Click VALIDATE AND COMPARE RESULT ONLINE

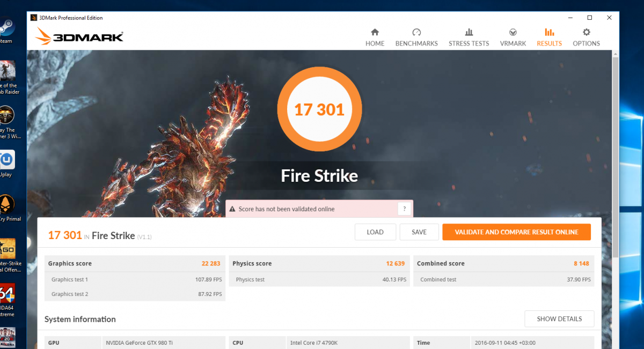click(516, 232)
